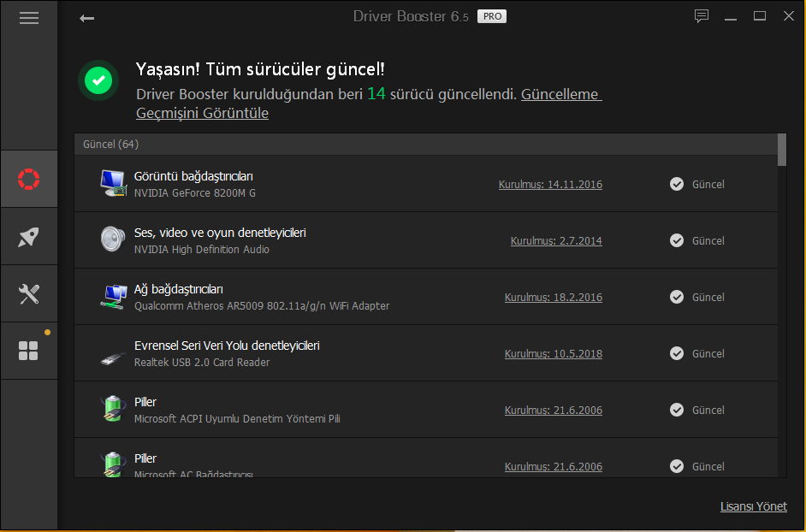The width and height of the screenshot is (806, 532).
Task: Open the Lisansı Yönet link
Action: pyautogui.click(x=753, y=506)
